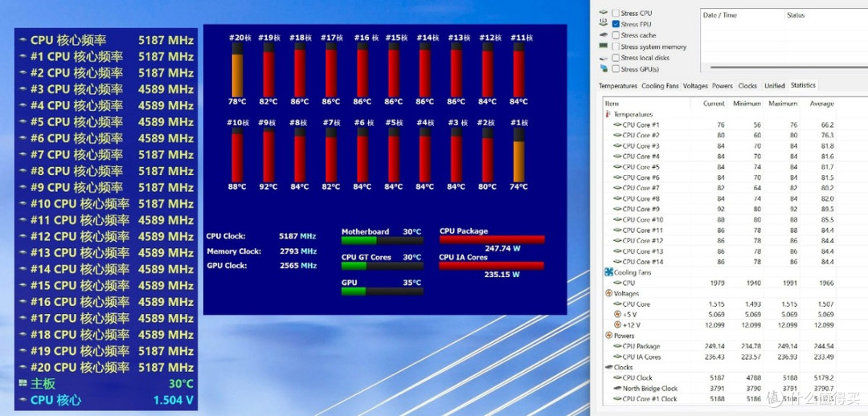The width and height of the screenshot is (868, 416).
Task: Click the 主板 motherboard icon in OSD panel
Action: (x=23, y=383)
